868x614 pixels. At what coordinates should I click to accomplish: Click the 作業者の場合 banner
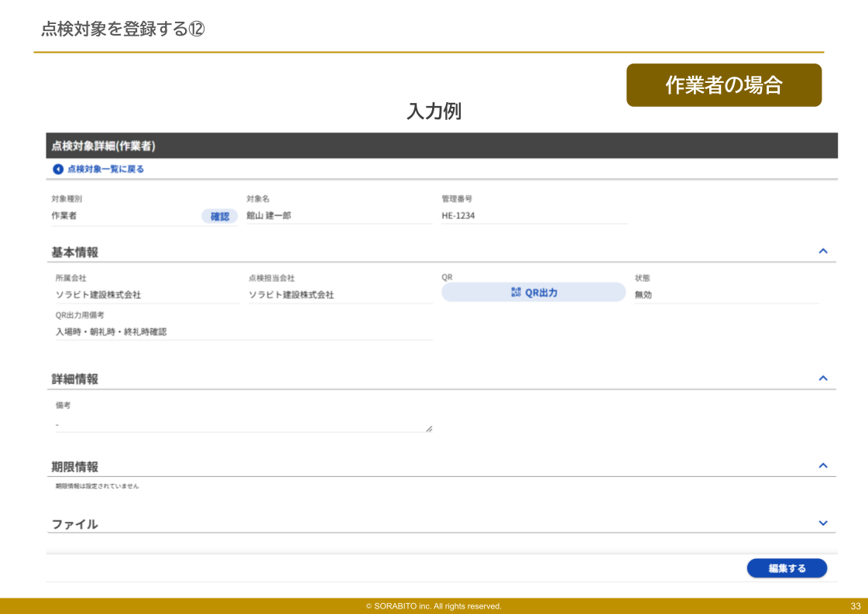(x=723, y=85)
